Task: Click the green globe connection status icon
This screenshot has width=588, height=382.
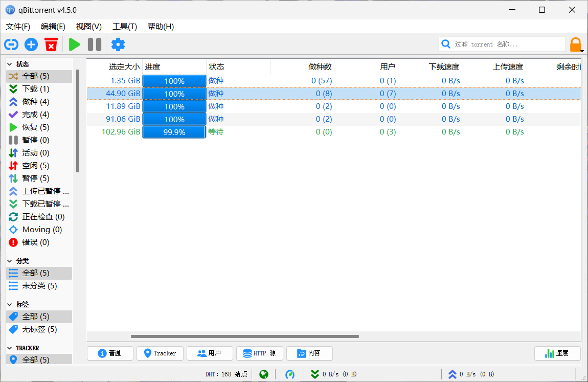Action: click(264, 374)
